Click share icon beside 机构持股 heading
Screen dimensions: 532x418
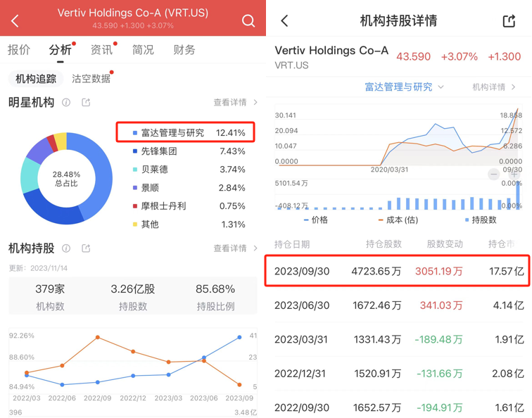coord(86,248)
